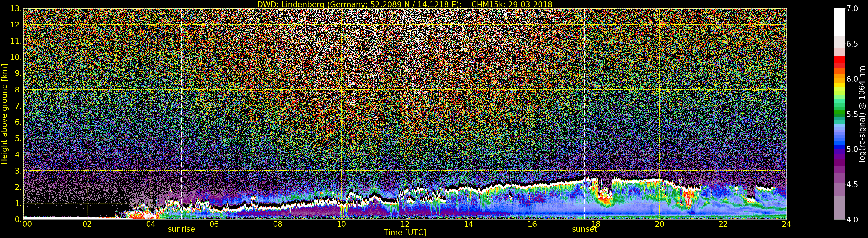
Task: Click the height axis tick label '12.'
Action: tap(16, 25)
